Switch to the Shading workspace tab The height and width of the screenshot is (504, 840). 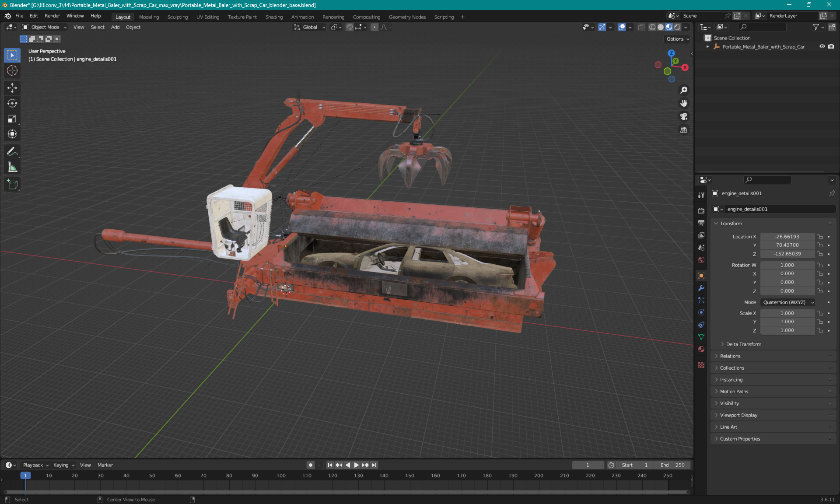point(274,17)
